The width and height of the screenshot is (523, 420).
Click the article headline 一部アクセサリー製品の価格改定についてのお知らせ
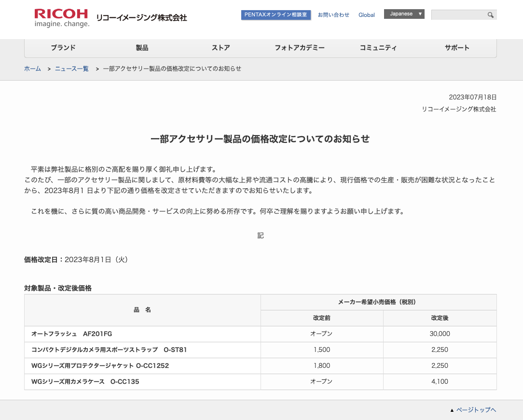[260, 139]
